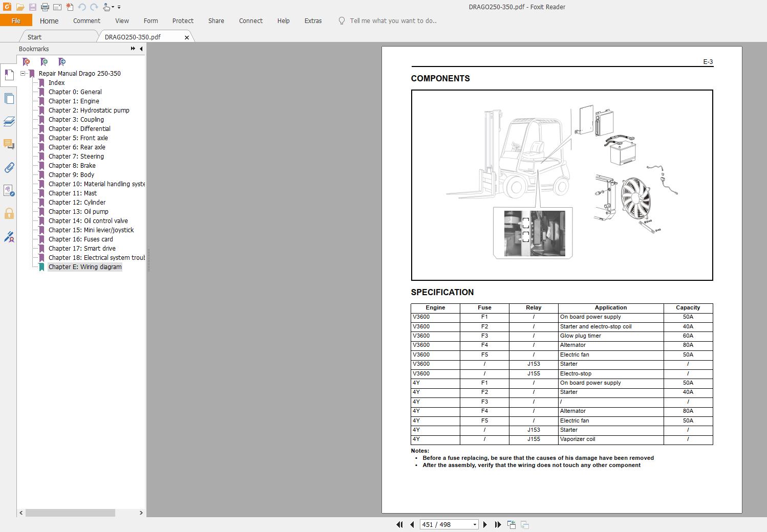Viewport: 767px width, 532px height.
Task: Open the Extras ribbon tab
Action: [313, 21]
